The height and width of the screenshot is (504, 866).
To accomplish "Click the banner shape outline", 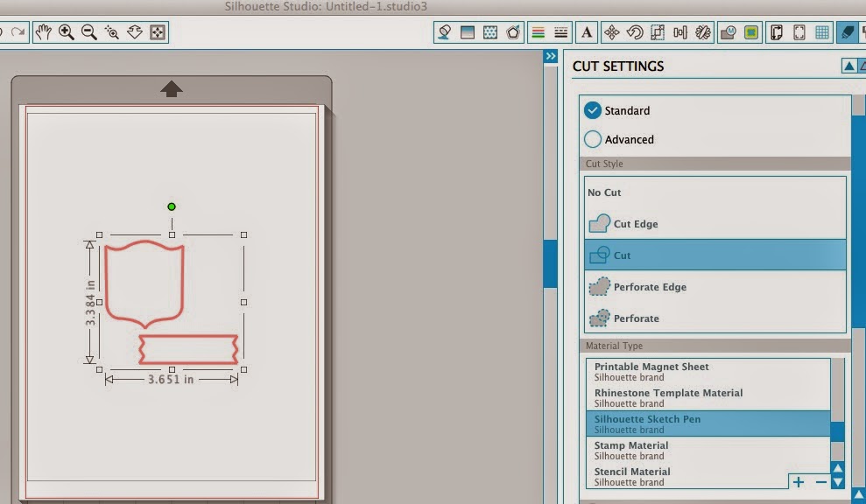I will [x=188, y=349].
